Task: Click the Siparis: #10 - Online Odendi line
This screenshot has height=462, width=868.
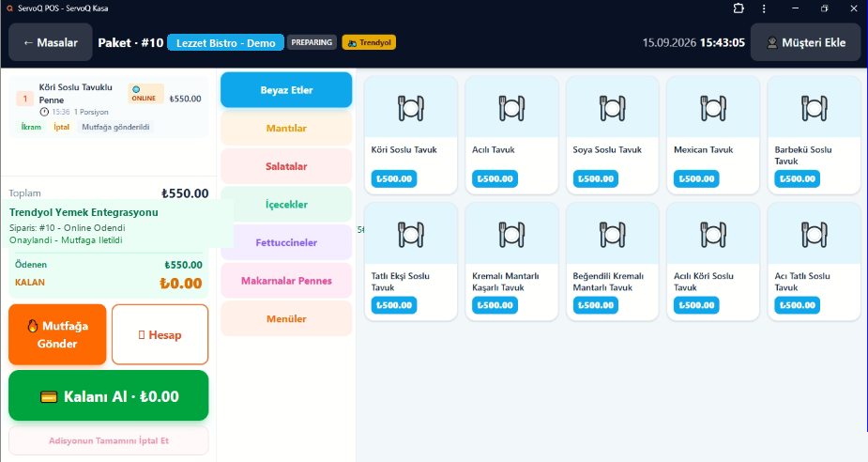Action: click(67, 227)
